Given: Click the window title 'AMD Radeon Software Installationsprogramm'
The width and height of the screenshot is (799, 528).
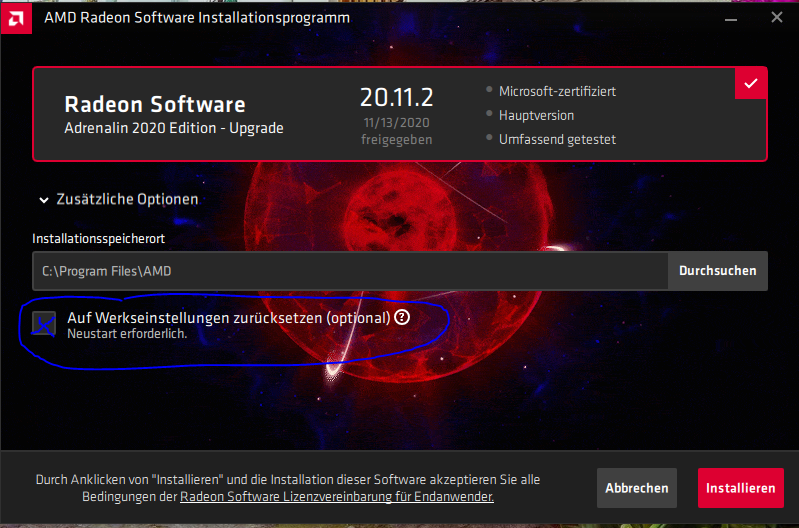Looking at the screenshot, I should pos(197,18).
